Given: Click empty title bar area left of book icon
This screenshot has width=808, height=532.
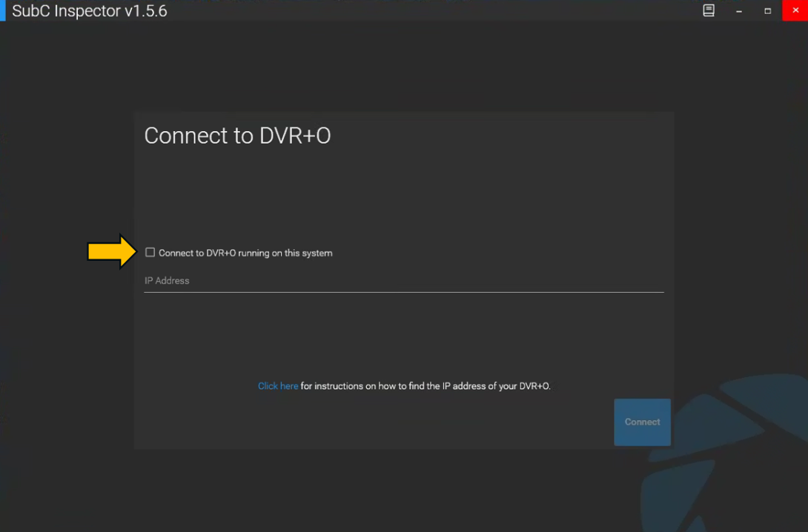Looking at the screenshot, I should click(x=445, y=11).
